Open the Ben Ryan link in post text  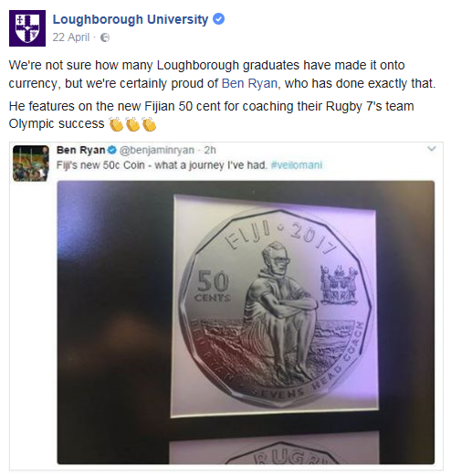[x=249, y=83]
